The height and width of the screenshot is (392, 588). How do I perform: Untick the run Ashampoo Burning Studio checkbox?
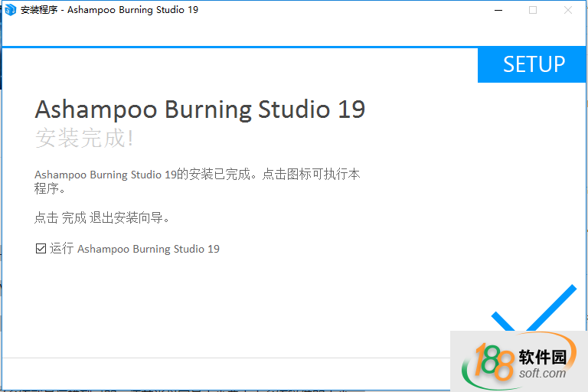41,249
